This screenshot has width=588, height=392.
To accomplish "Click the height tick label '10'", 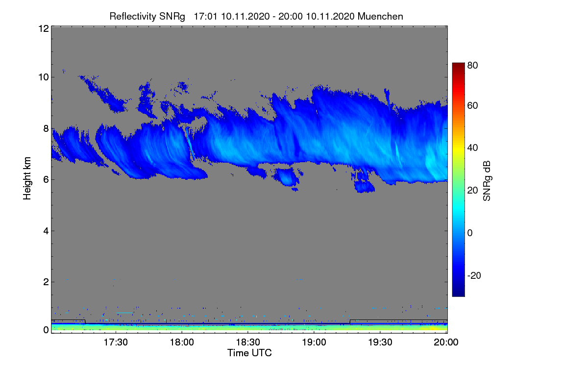I will (x=43, y=77).
